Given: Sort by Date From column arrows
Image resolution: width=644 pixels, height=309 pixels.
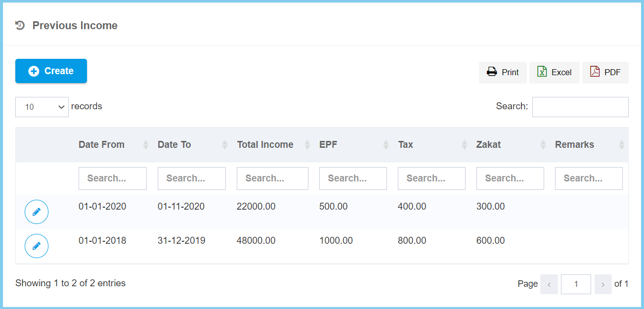Looking at the screenshot, I should click(x=145, y=145).
